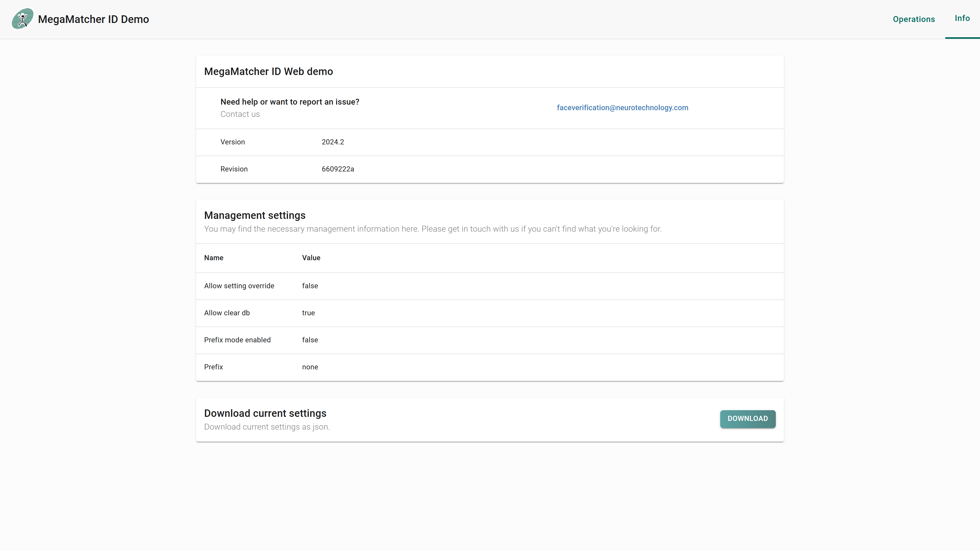Click the Value column header

tap(311, 258)
